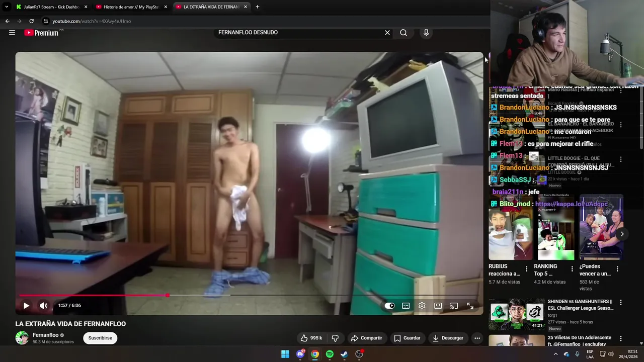Open a new browser tab

(258, 7)
